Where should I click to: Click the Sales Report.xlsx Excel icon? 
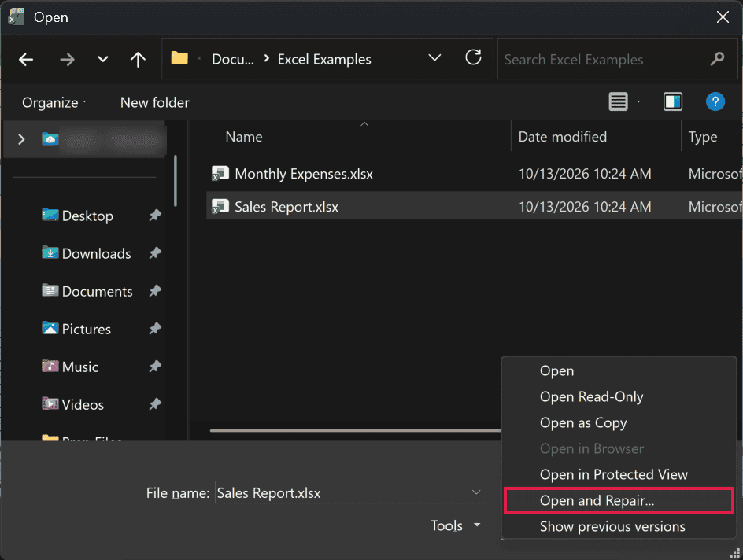pos(220,206)
